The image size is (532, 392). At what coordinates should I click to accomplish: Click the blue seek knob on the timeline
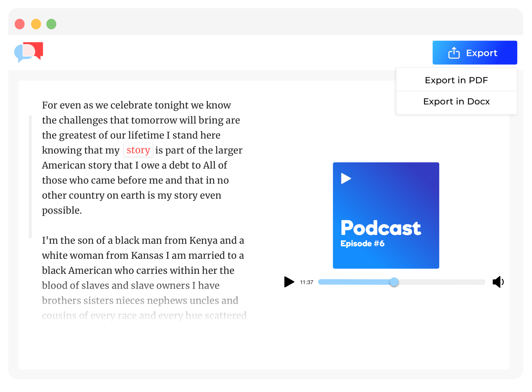pyautogui.click(x=394, y=282)
